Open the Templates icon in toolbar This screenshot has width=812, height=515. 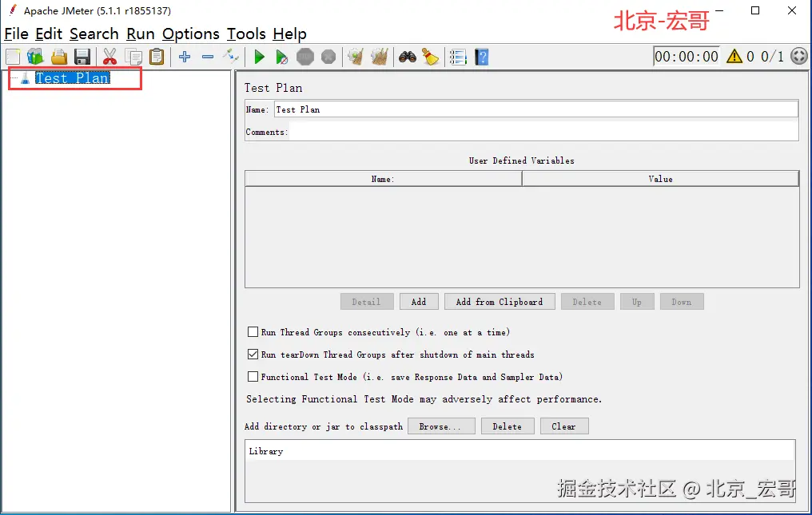coord(35,57)
